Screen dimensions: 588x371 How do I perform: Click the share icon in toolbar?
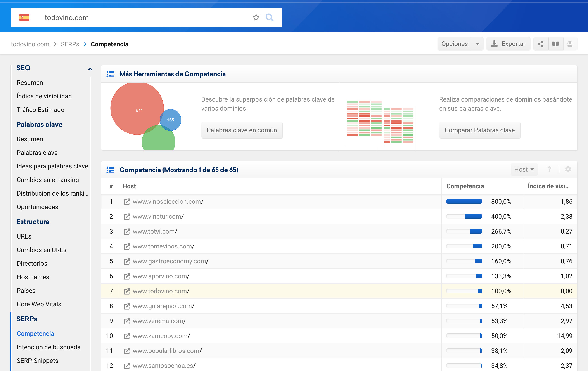pos(540,44)
